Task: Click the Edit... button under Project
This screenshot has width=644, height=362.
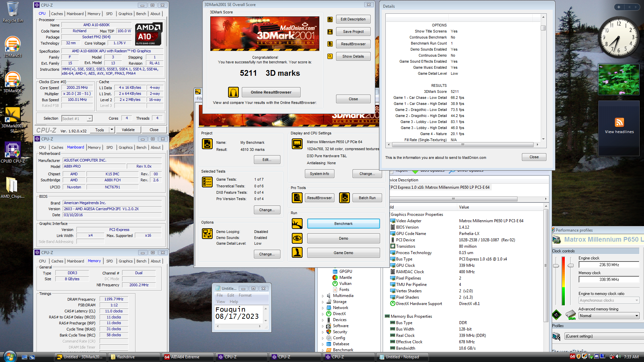Action: click(x=267, y=160)
